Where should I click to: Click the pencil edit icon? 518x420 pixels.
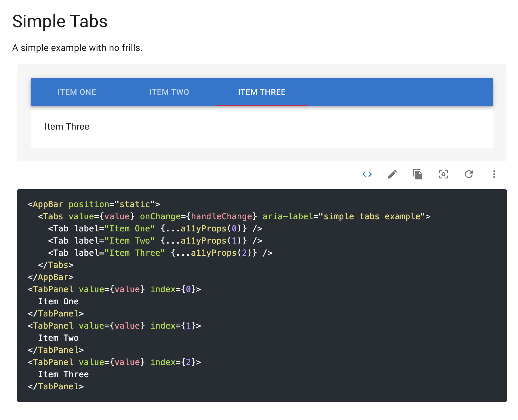393,174
